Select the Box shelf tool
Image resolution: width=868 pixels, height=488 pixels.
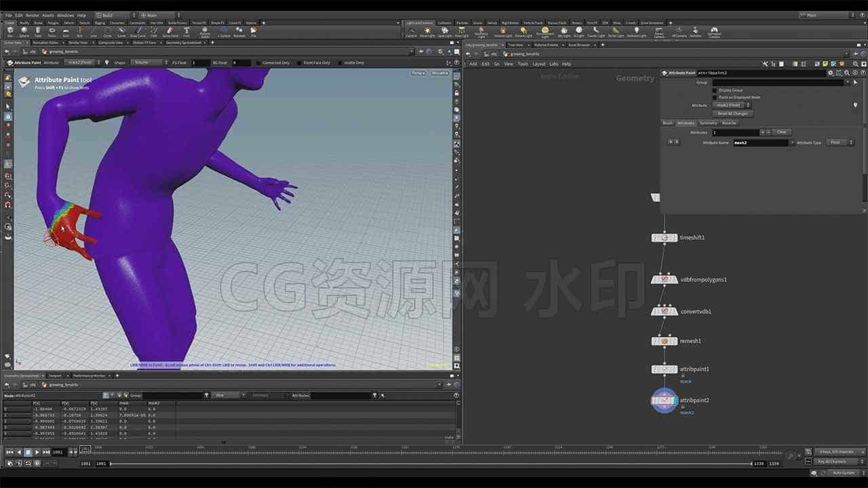click(10, 31)
